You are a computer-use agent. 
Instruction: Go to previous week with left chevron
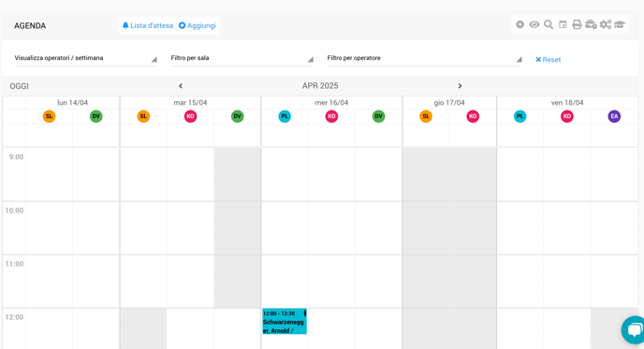tap(181, 86)
